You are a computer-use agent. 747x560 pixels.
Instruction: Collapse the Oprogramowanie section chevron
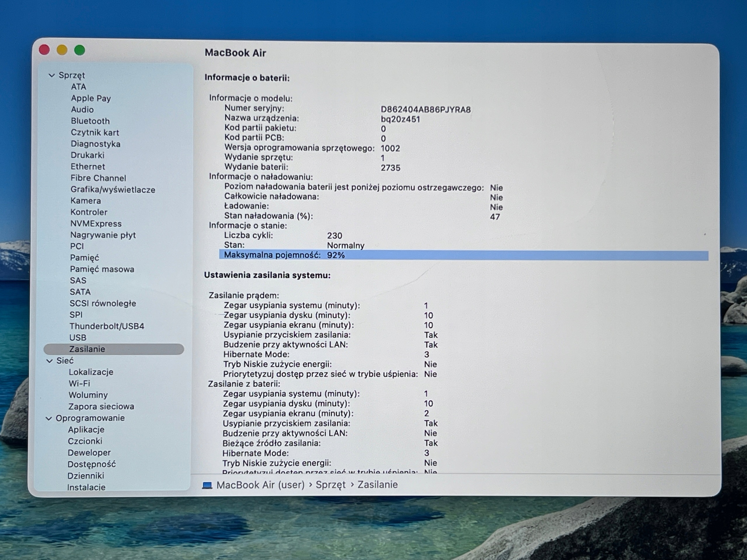coord(49,419)
